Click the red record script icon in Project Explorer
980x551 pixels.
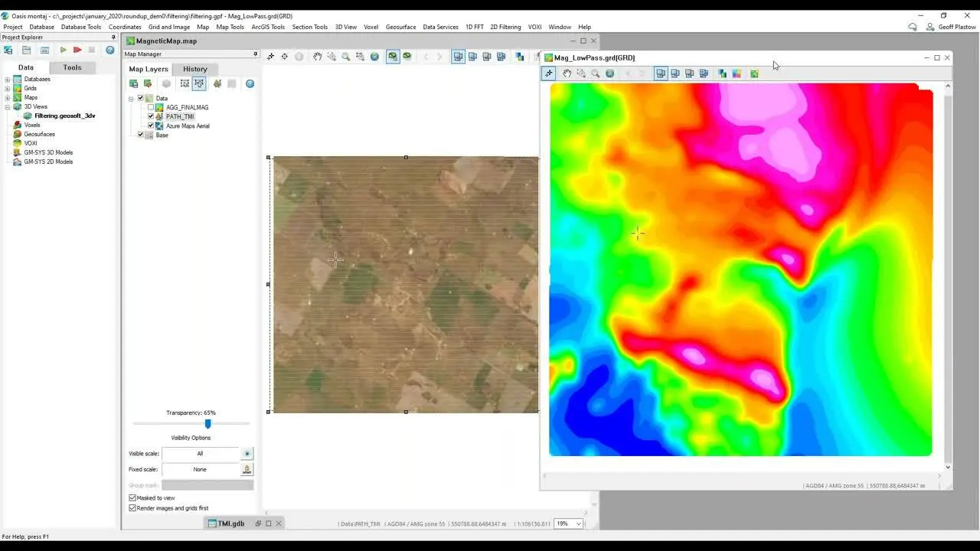click(x=77, y=50)
